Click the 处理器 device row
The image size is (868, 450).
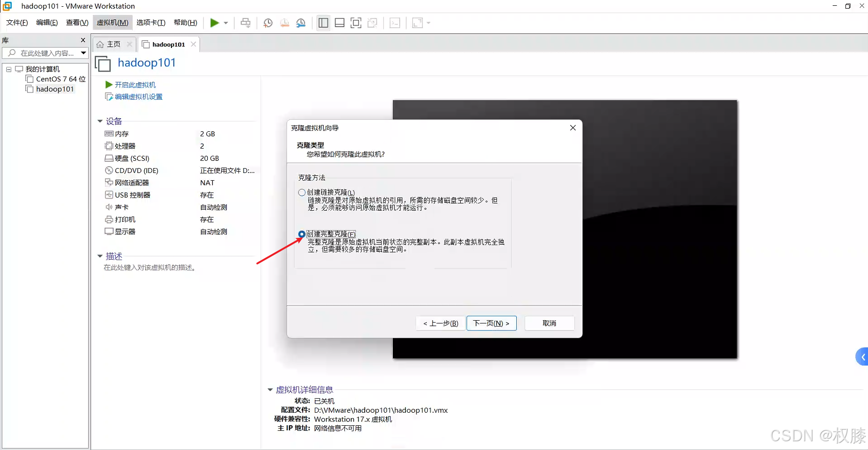click(x=179, y=146)
